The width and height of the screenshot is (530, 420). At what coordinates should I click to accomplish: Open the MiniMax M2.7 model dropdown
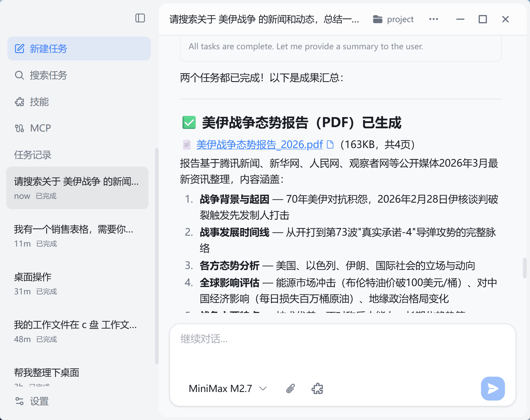[x=227, y=389]
